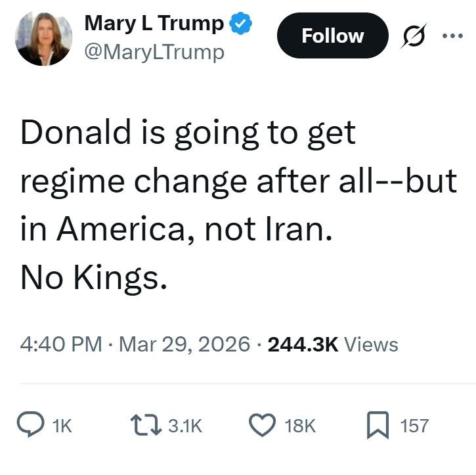This screenshot has height=475, width=476.
Task: Click the 1K replies count
Action: click(x=61, y=426)
